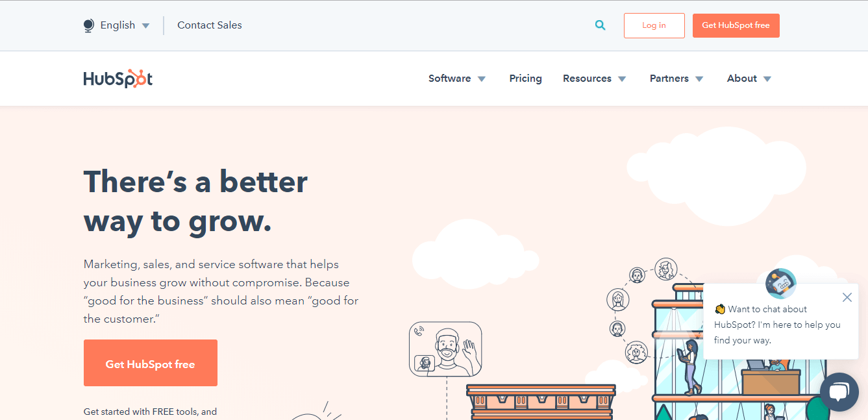Click the chatbot avatar icon
Image resolution: width=868 pixels, height=420 pixels.
(781, 284)
